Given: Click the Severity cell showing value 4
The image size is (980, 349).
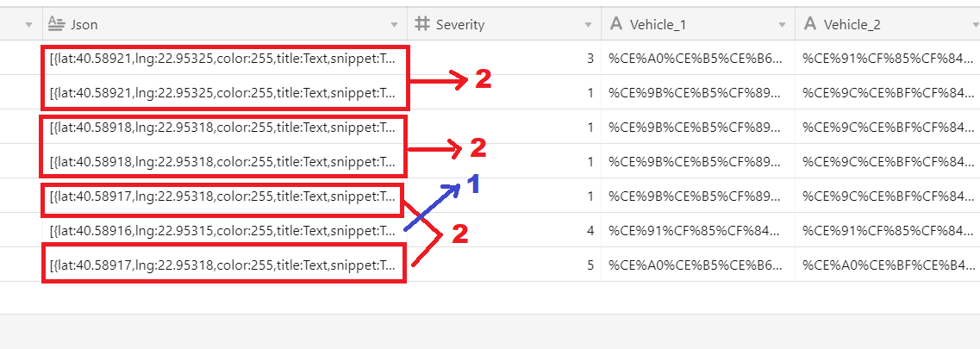Looking at the screenshot, I should click(504, 230).
